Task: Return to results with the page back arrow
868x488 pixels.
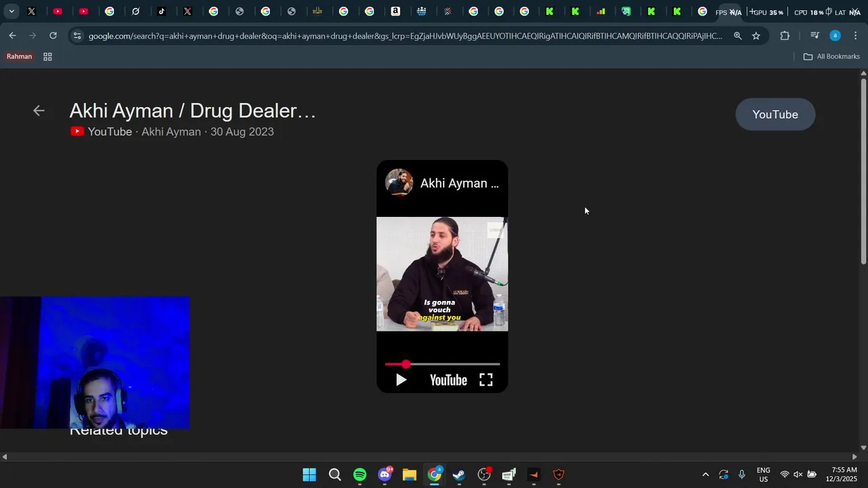Action: [39, 111]
